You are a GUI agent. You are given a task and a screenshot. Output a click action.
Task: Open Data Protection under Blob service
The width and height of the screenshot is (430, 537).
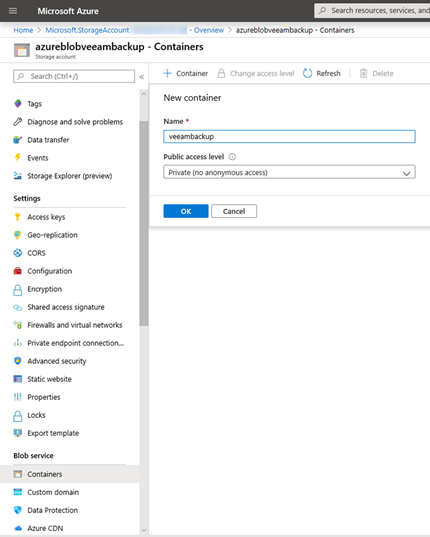[x=52, y=510]
